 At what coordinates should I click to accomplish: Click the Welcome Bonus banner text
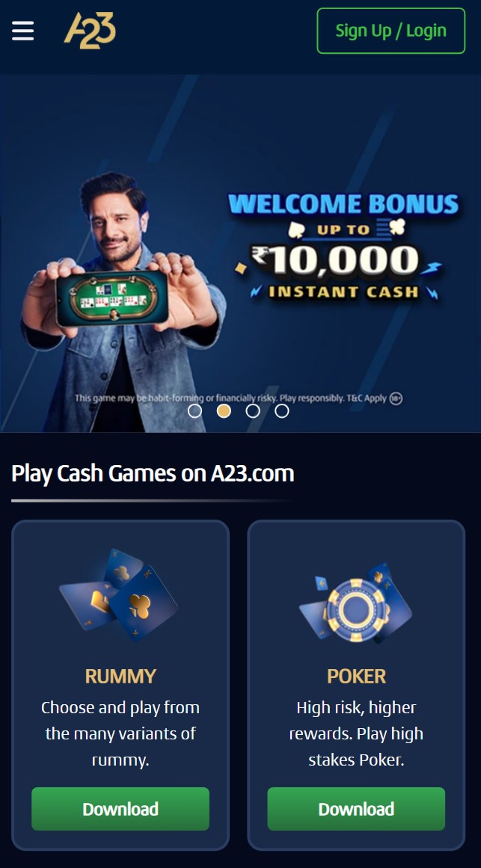[x=343, y=203]
